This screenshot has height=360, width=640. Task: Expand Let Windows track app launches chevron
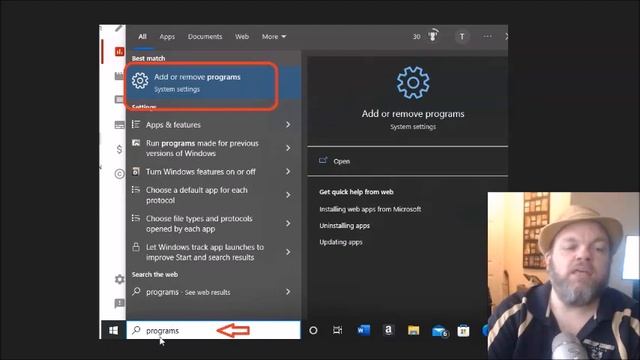click(x=288, y=252)
